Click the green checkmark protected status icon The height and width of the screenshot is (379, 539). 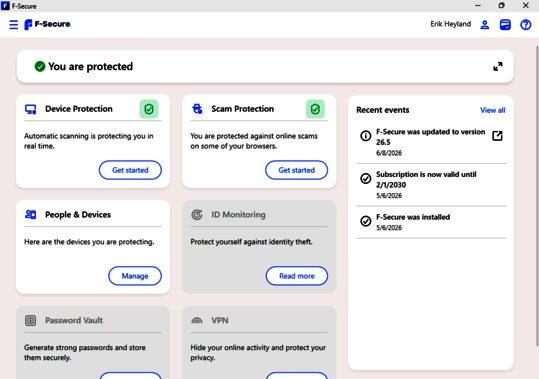click(x=40, y=66)
